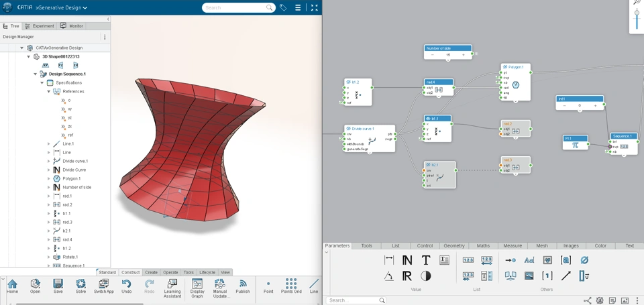Image resolution: width=644 pixels, height=305 pixels.
Task: Click the Manual Update icon
Action: pos(220,284)
